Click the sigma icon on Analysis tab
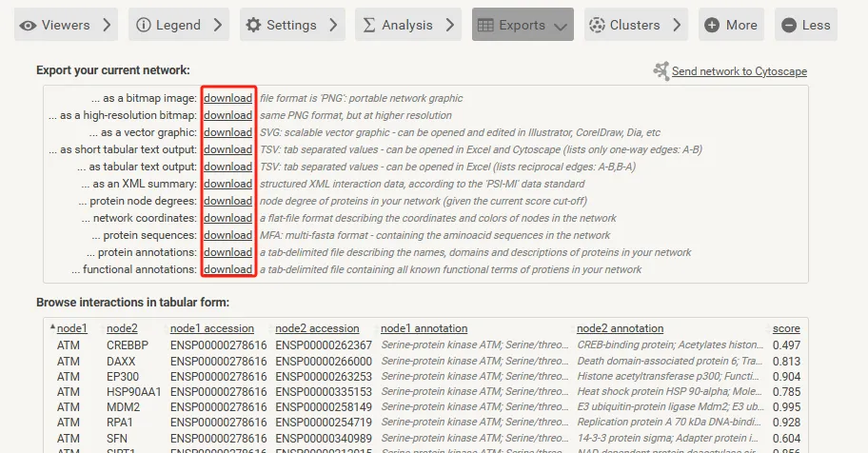 (x=368, y=26)
